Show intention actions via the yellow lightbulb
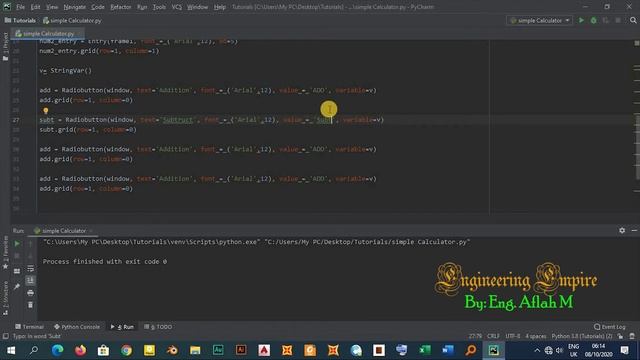 (x=46, y=111)
